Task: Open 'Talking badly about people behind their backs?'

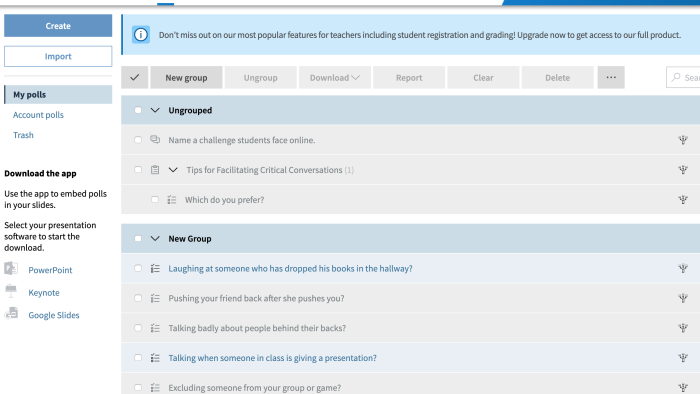Action: click(x=257, y=328)
